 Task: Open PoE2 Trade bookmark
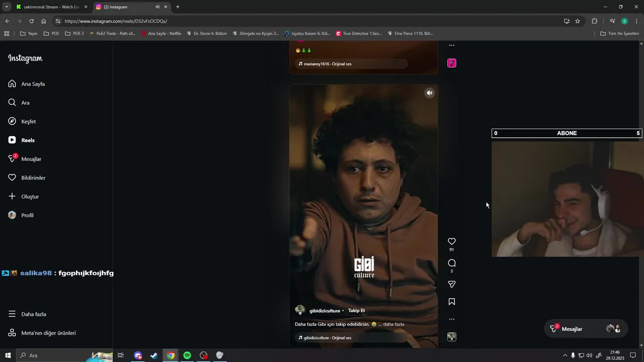coord(112,34)
